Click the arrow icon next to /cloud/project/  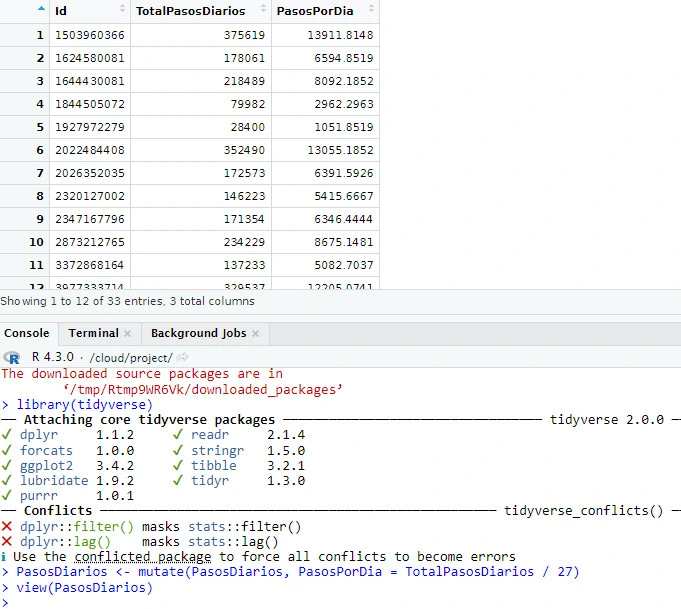[x=183, y=358]
